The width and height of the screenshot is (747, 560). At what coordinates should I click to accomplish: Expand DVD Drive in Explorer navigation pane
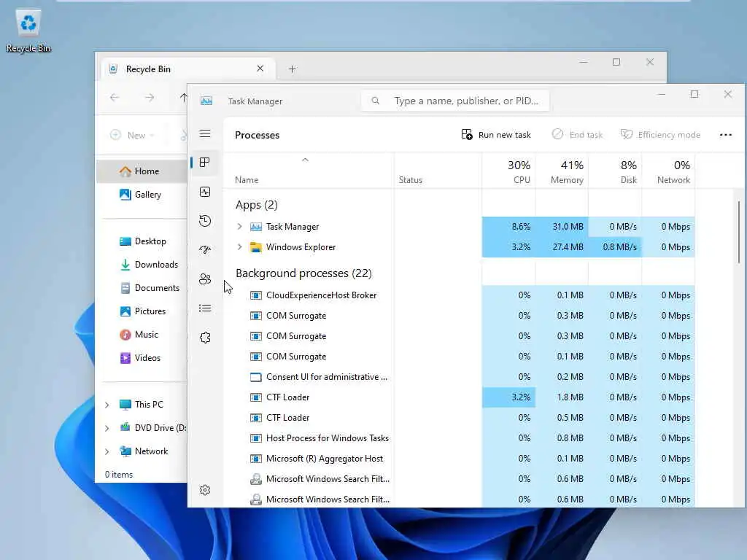tap(107, 428)
